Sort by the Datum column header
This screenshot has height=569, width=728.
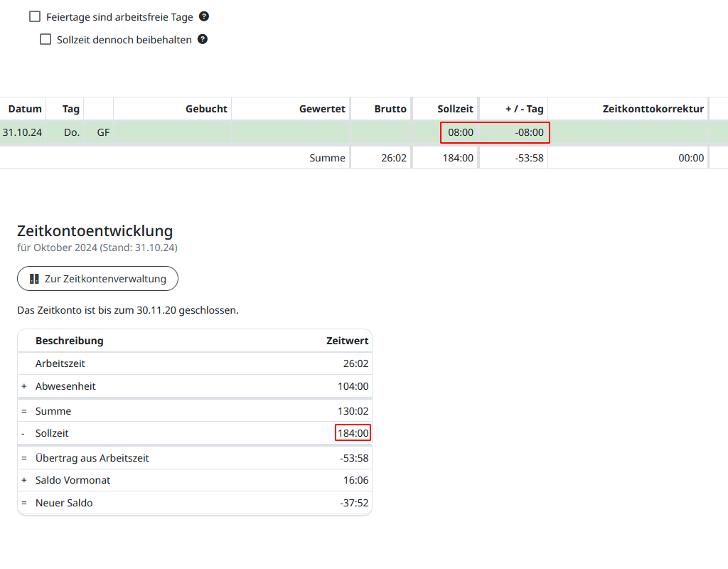pos(25,109)
